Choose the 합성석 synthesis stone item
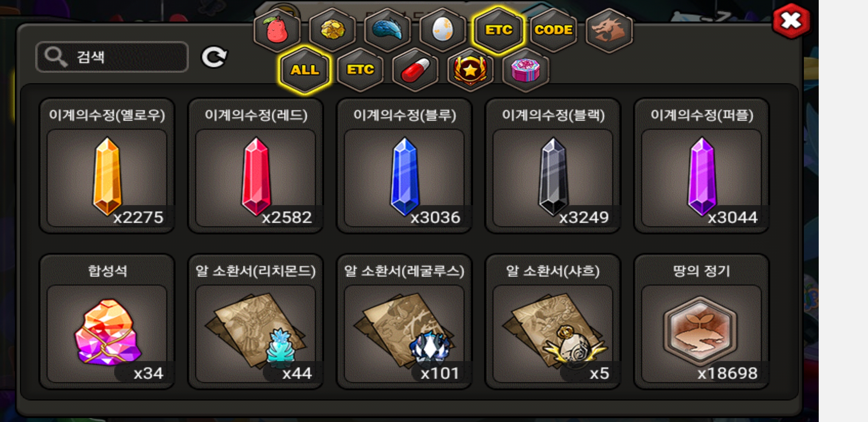Image resolution: width=868 pixels, height=422 pixels. pyautogui.click(x=107, y=322)
